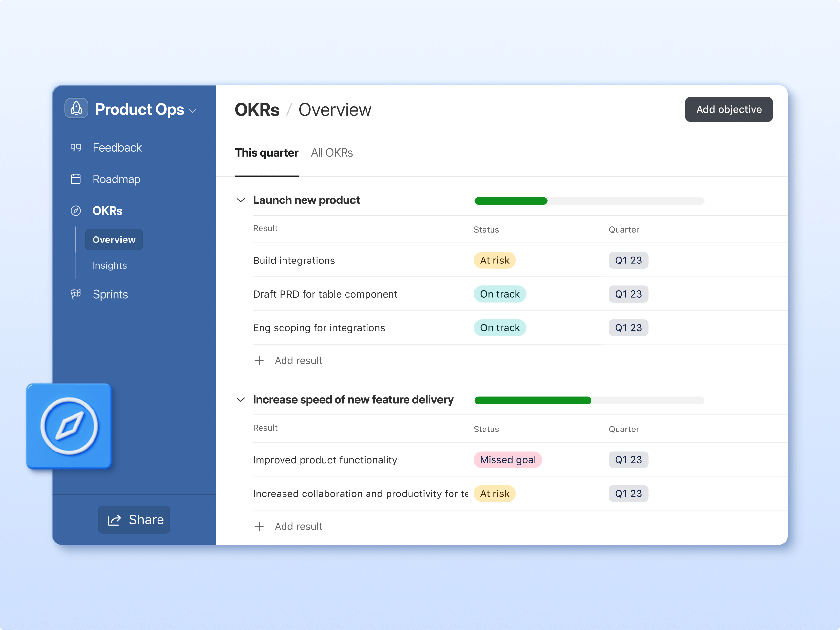This screenshot has height=630, width=840.
Task: Click the Sprints flag icon
Action: pyautogui.click(x=75, y=294)
